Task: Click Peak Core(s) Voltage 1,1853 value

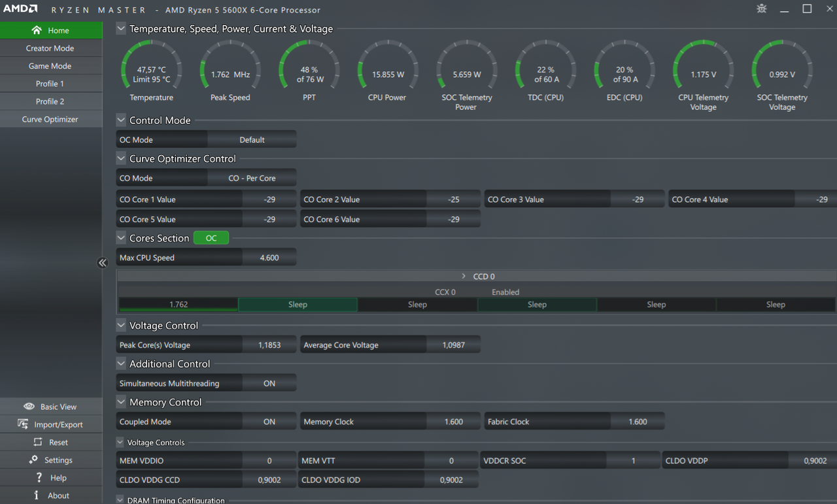Action: point(269,344)
